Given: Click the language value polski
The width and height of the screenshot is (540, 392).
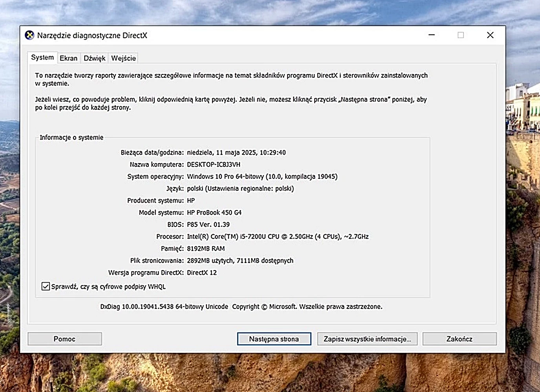Looking at the screenshot, I should click(240, 189).
